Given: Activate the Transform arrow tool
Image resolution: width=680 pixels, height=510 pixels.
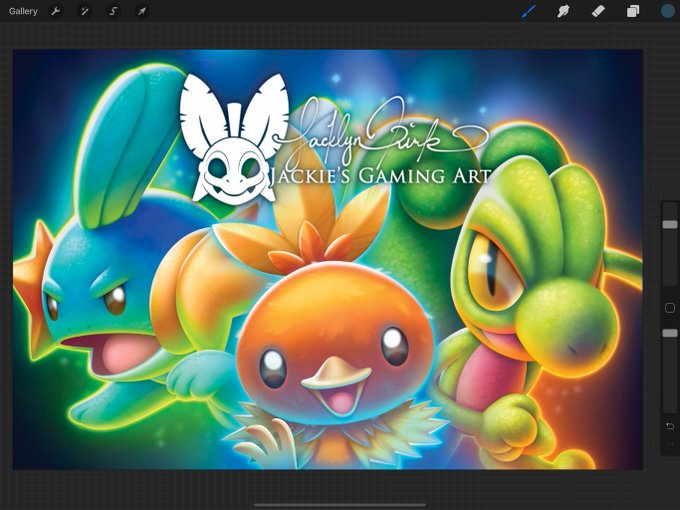Looking at the screenshot, I should click(142, 11).
